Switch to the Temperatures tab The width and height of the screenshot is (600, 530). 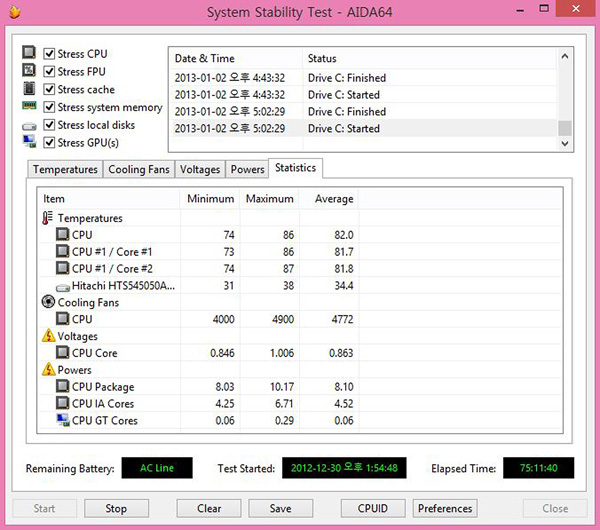click(65, 169)
